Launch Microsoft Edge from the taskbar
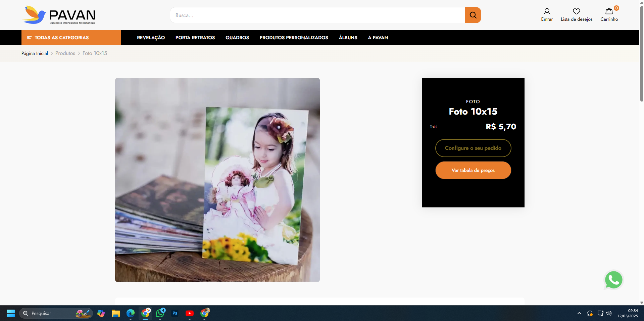Viewport: 644px width, 321px height. (x=131, y=313)
